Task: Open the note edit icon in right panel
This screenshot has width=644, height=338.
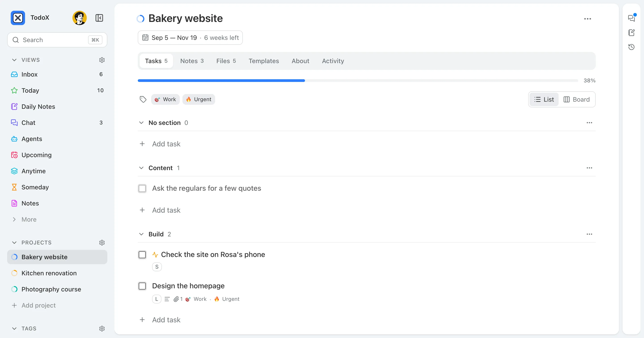Action: [631, 32]
